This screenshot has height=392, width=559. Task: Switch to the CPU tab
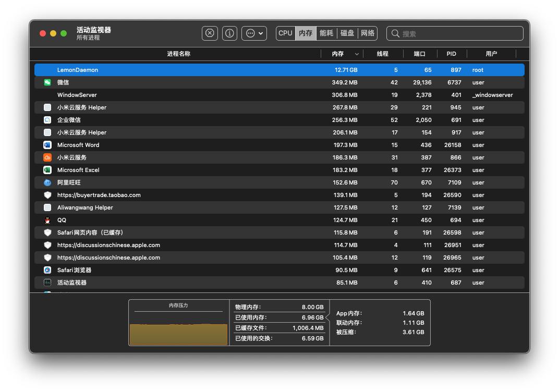point(285,33)
